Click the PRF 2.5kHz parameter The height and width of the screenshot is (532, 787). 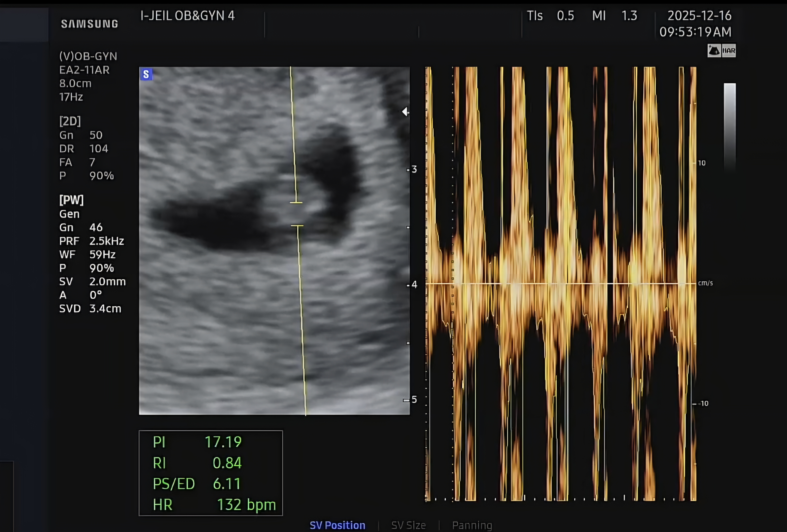[91, 241]
